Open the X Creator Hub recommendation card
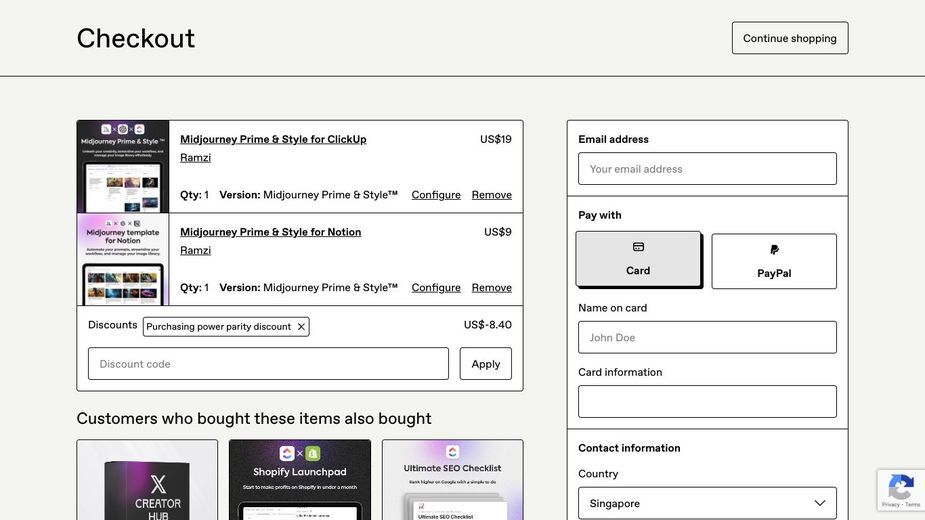Image resolution: width=925 pixels, height=520 pixels. pyautogui.click(x=147, y=480)
